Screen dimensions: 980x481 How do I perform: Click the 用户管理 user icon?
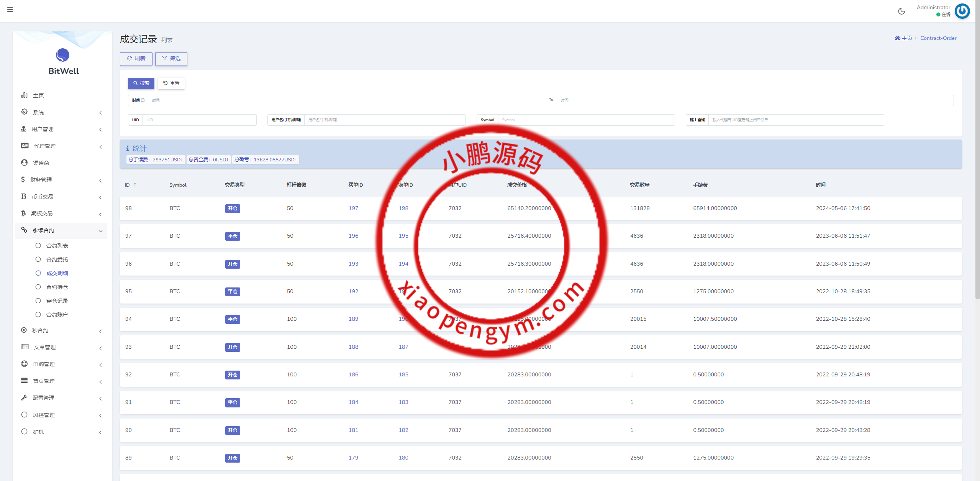pyautogui.click(x=24, y=129)
